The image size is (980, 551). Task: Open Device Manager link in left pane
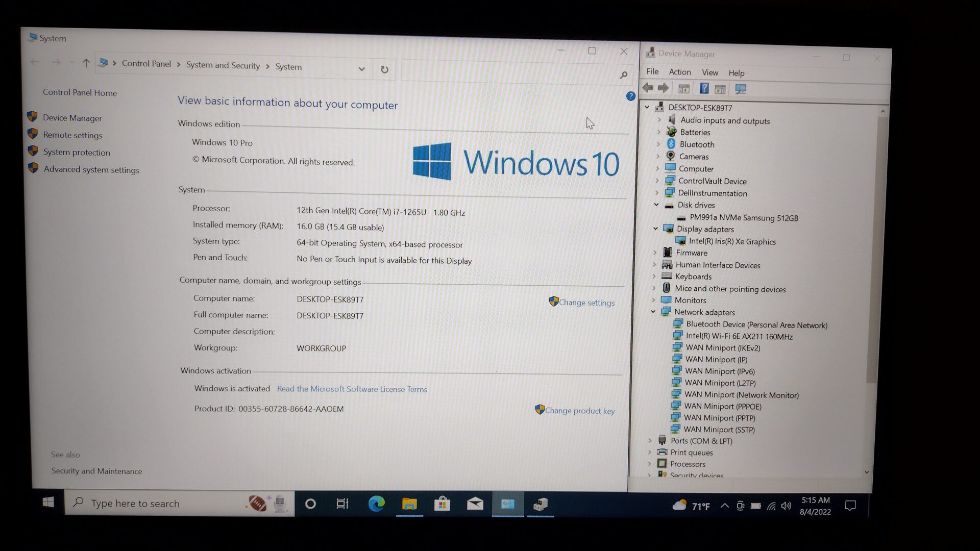pyautogui.click(x=72, y=118)
